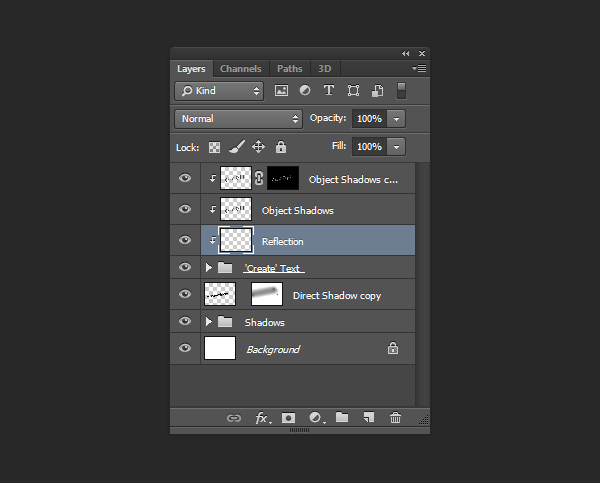
Task: Open the Fill slider dropdown arrow
Action: [x=396, y=147]
